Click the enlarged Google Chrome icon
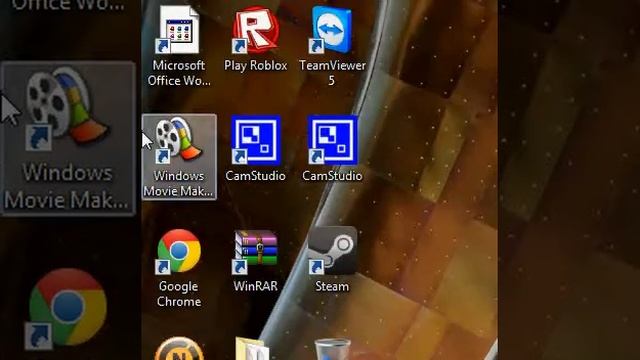This screenshot has width=640, height=360. point(67,308)
